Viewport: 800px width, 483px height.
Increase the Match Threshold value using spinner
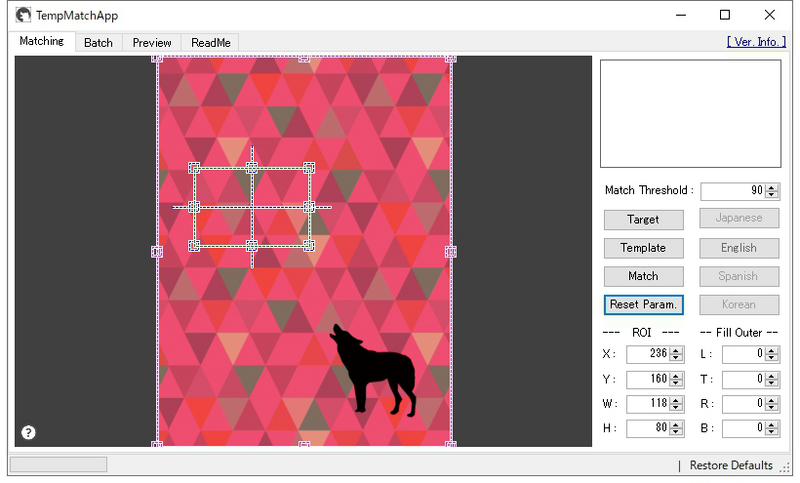coord(773,186)
